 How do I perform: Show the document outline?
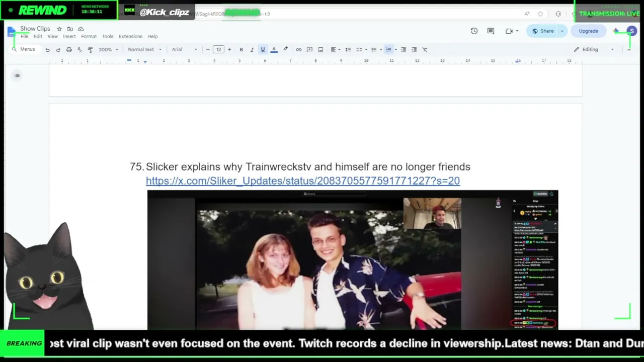pyautogui.click(x=17, y=76)
